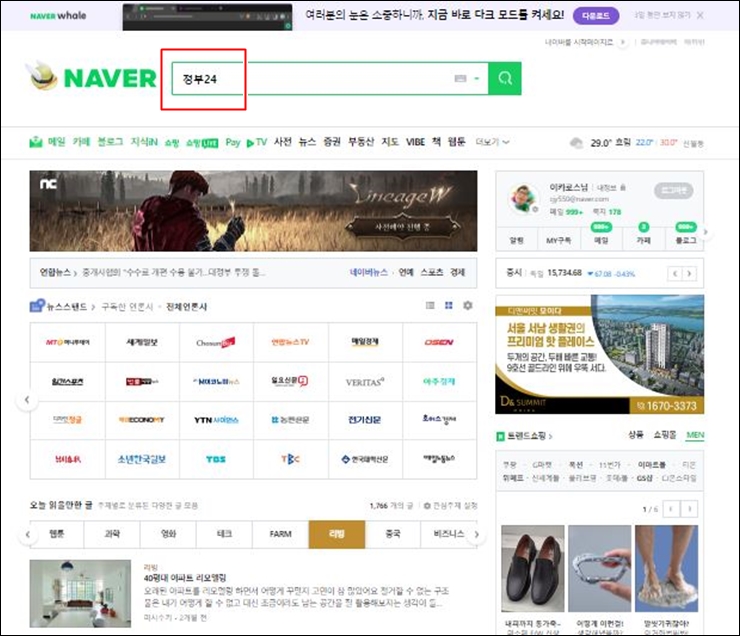Open the apartment interior article thumbnail
The height and width of the screenshot is (636, 740).
pyautogui.click(x=80, y=594)
